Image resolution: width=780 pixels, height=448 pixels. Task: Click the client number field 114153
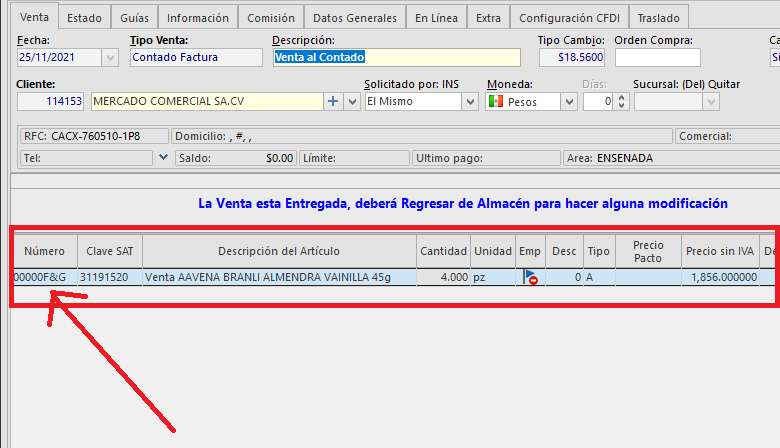point(50,101)
